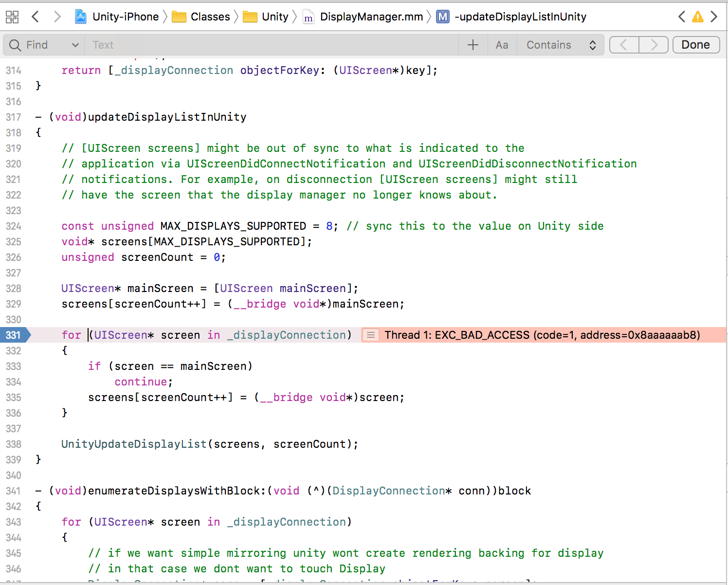Open -updateDisplayListInUnity method breadcrumb
The image size is (728, 585).
click(x=511, y=17)
